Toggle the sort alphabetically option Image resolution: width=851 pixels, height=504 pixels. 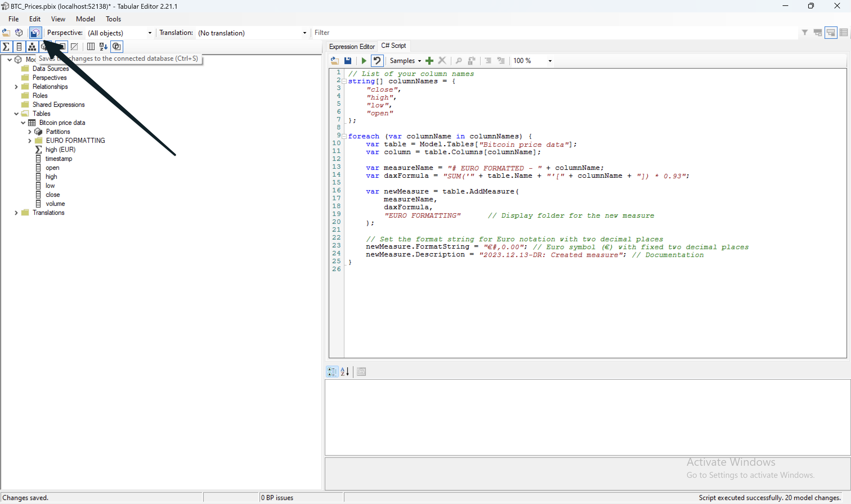[x=103, y=46]
